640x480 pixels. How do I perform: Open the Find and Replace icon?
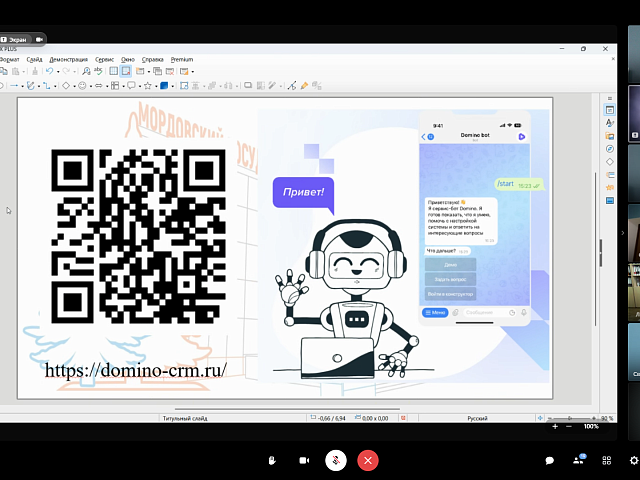pos(86,71)
